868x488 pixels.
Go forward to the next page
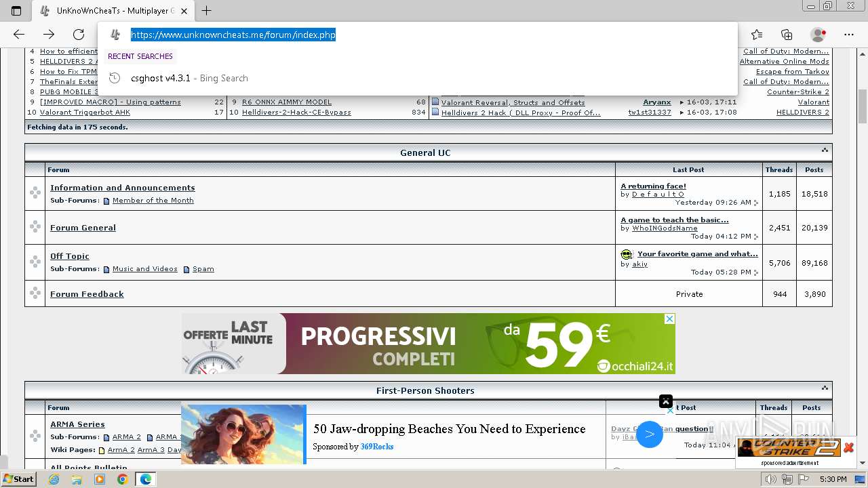49,35
